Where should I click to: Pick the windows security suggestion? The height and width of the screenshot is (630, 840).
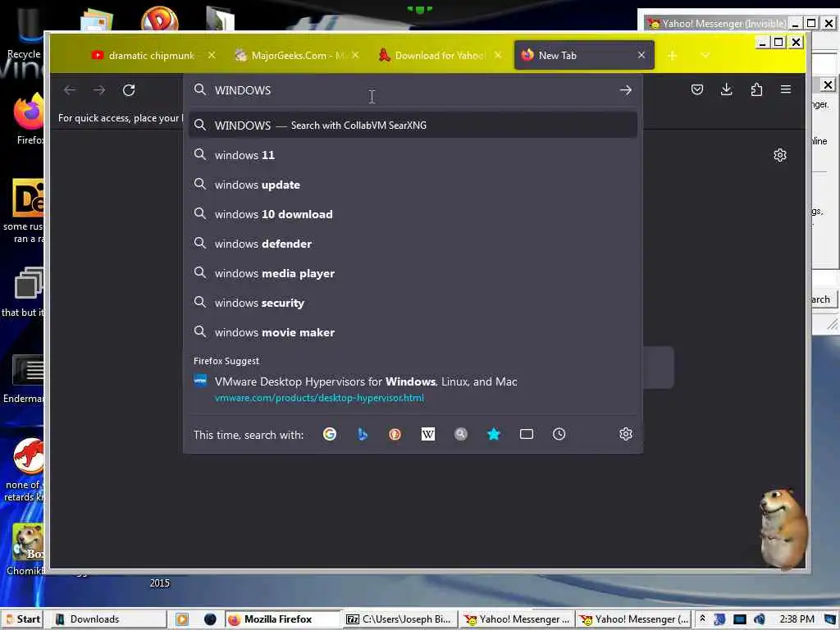(x=413, y=303)
